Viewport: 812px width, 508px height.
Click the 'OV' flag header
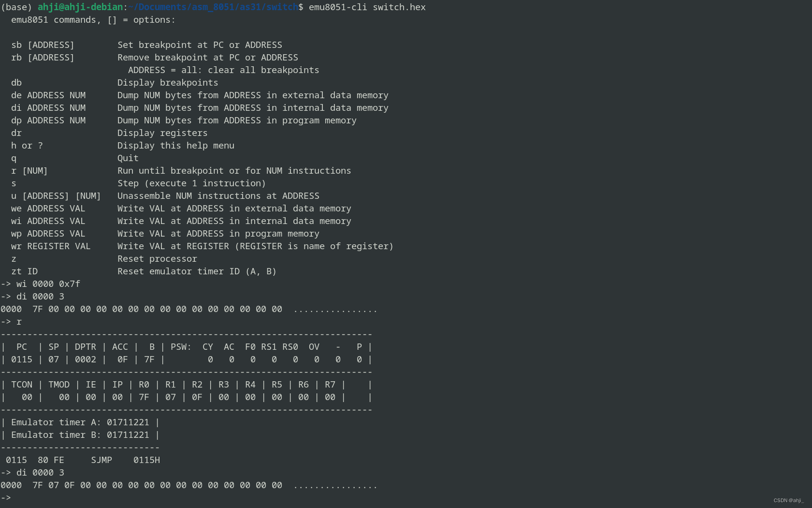(x=314, y=347)
